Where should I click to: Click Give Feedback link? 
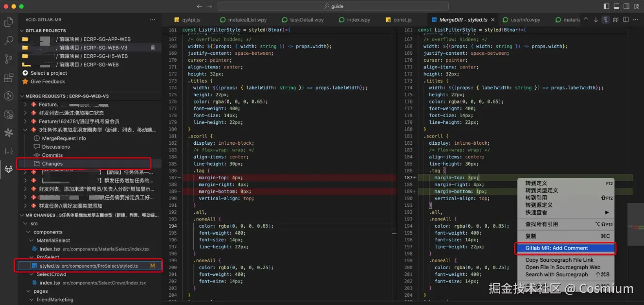click(48, 82)
